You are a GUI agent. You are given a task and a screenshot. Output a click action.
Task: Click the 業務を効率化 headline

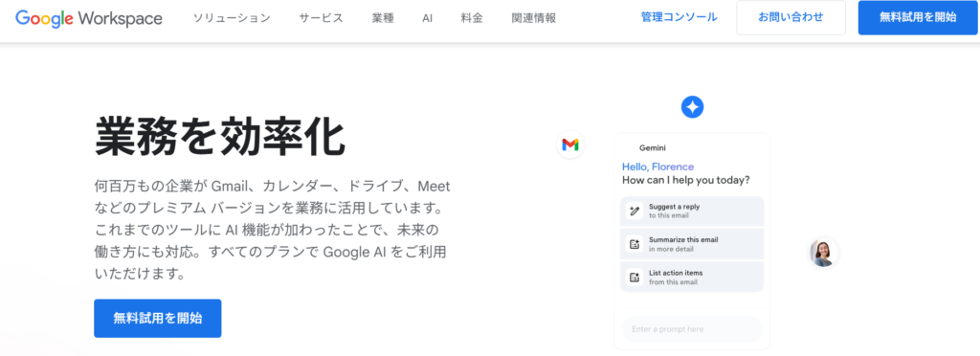coord(219,137)
